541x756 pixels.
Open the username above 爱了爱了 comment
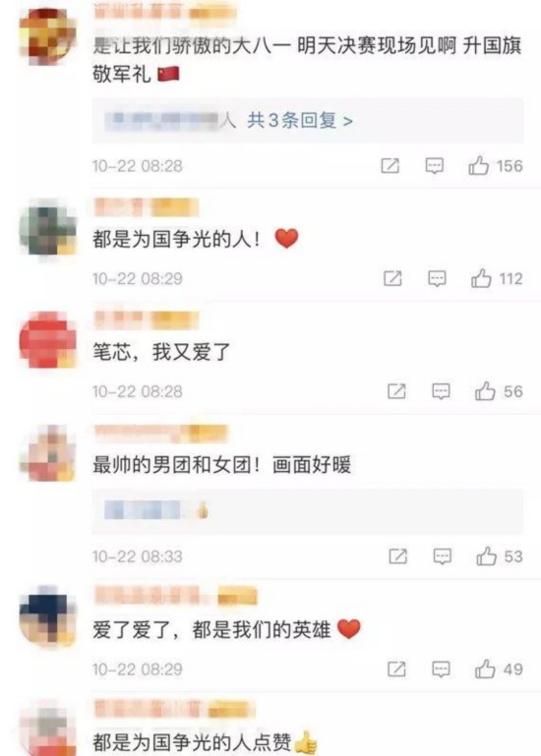[176, 597]
